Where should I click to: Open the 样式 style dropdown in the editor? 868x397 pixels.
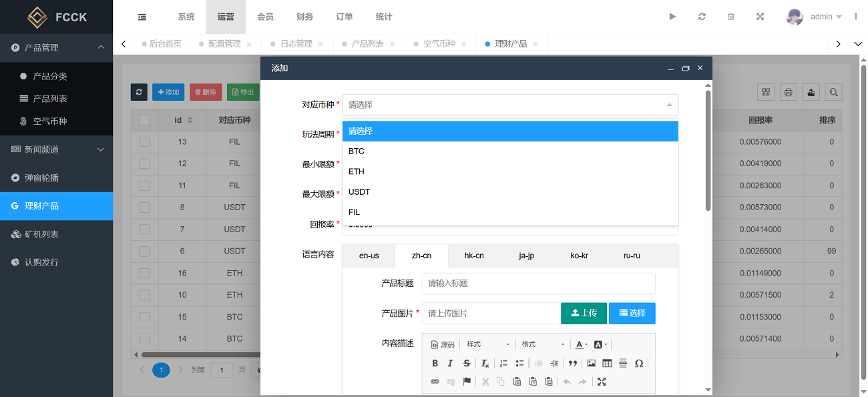(x=488, y=344)
